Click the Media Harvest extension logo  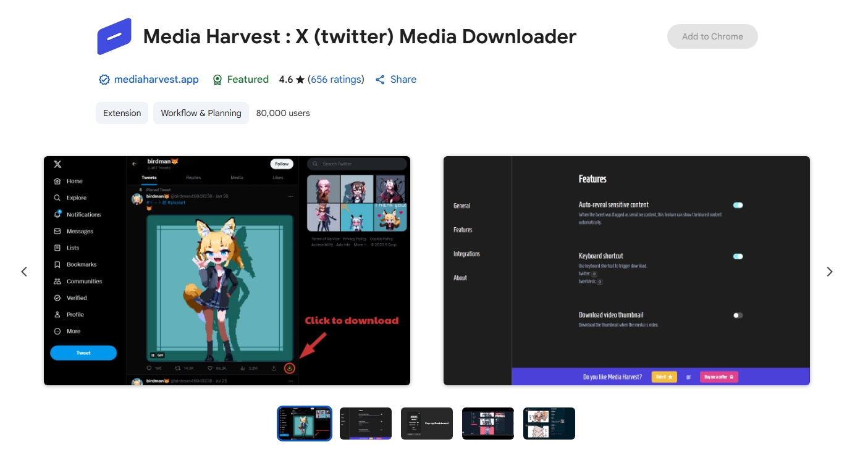coord(114,36)
